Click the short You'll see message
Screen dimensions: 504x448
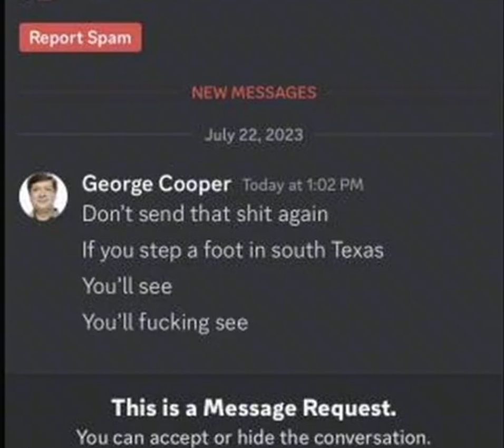[127, 286]
